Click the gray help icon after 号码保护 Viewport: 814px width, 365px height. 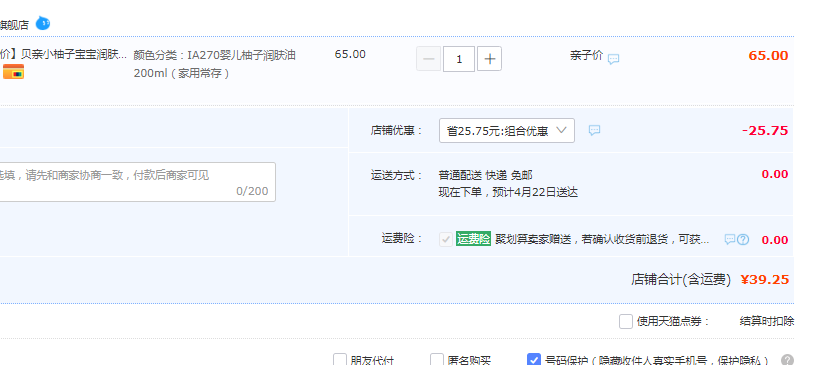pyautogui.click(x=788, y=360)
